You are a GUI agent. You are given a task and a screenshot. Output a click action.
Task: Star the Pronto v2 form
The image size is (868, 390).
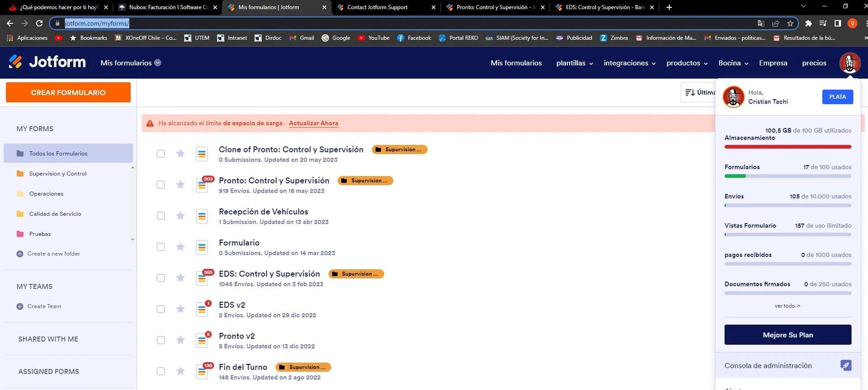(x=180, y=340)
